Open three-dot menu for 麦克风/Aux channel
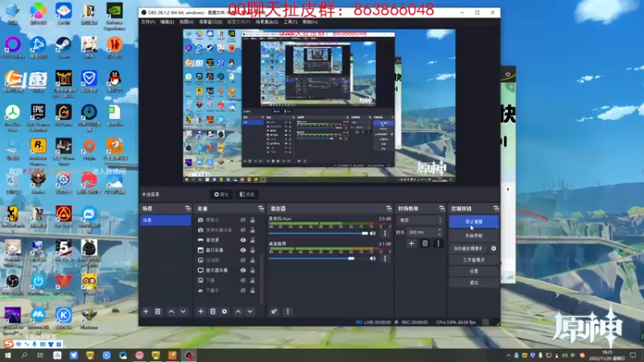The width and height of the screenshot is (644, 362). pyautogui.click(x=385, y=233)
